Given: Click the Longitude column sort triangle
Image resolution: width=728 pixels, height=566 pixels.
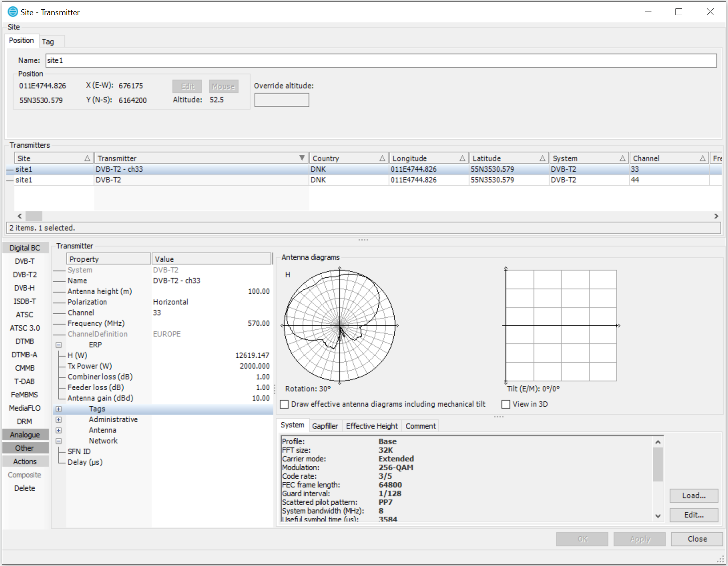Looking at the screenshot, I should tap(462, 158).
